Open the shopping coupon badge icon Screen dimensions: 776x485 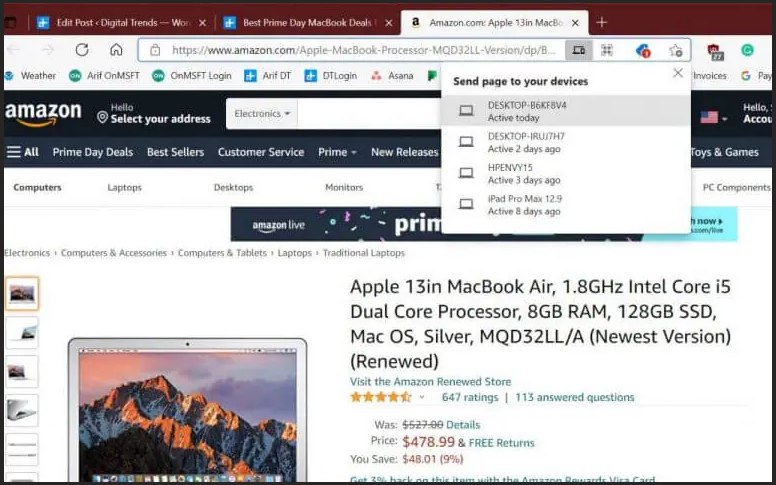pos(643,50)
